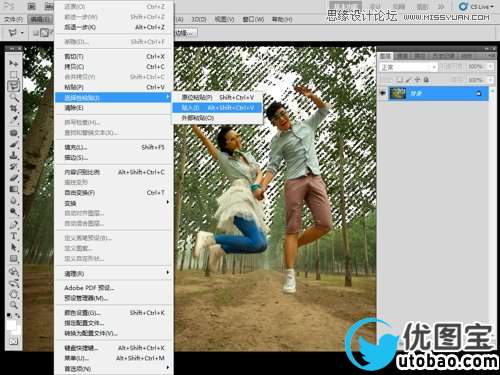Choose new selection mode in options bar
Image resolution: width=500 pixels, height=375 pixels.
(35, 33)
